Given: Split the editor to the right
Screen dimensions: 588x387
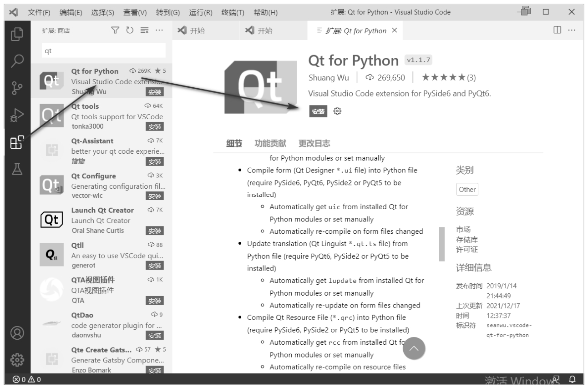Looking at the screenshot, I should (x=557, y=30).
